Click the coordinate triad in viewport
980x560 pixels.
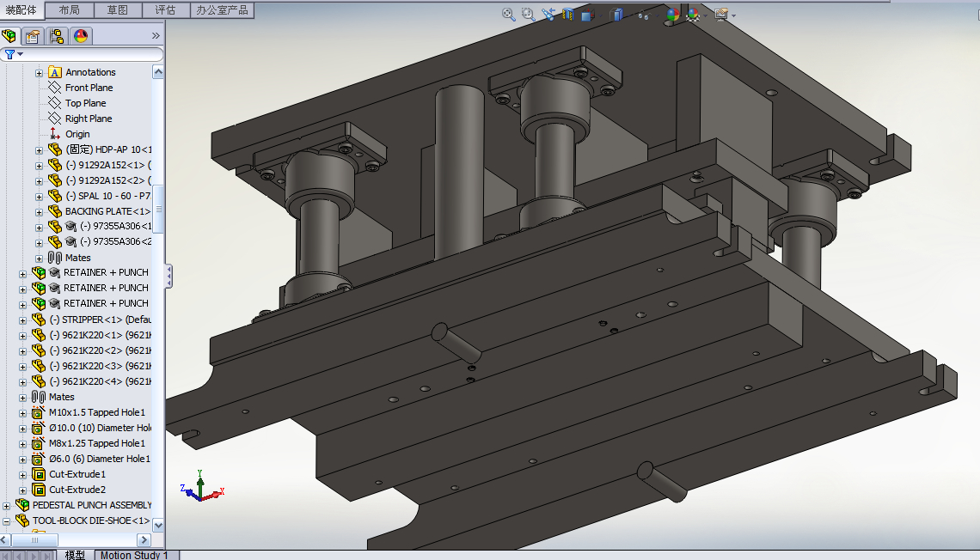pos(202,488)
